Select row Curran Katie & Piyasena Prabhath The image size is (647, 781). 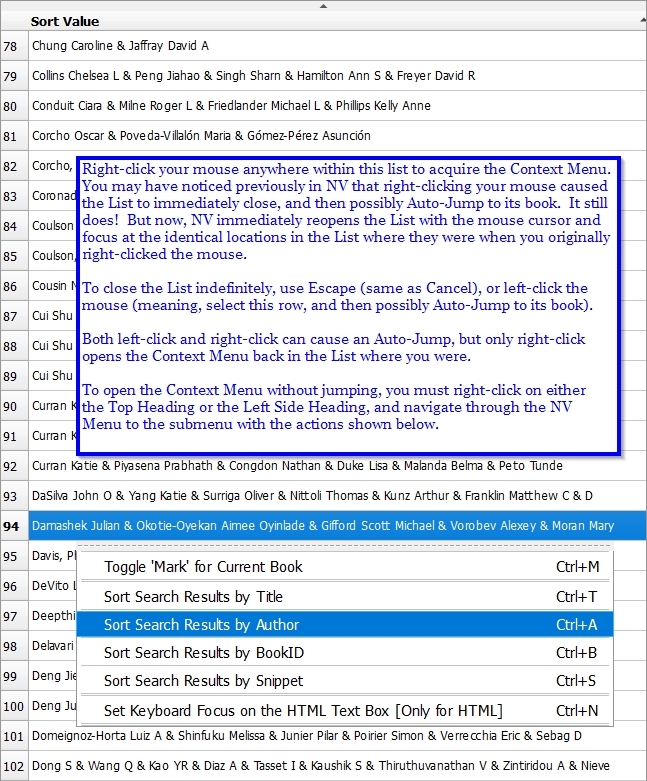pyautogui.click(x=337, y=466)
